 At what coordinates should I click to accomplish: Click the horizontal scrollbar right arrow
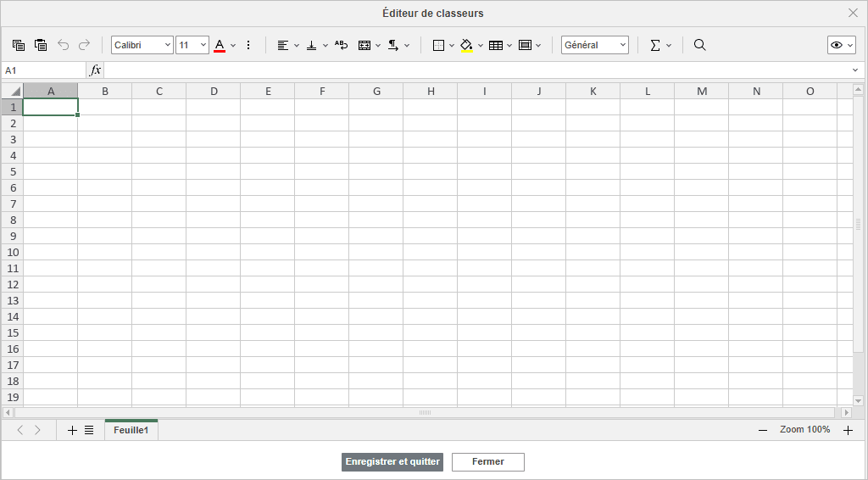pyautogui.click(x=847, y=412)
